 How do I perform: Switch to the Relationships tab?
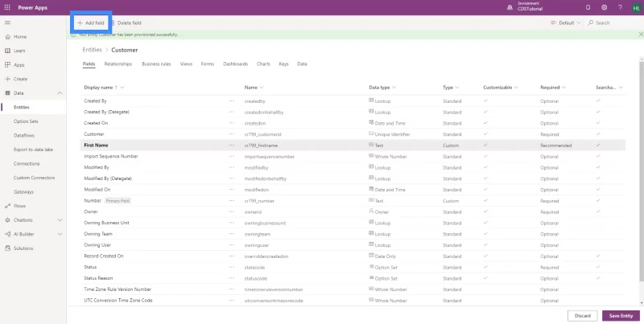click(x=118, y=64)
